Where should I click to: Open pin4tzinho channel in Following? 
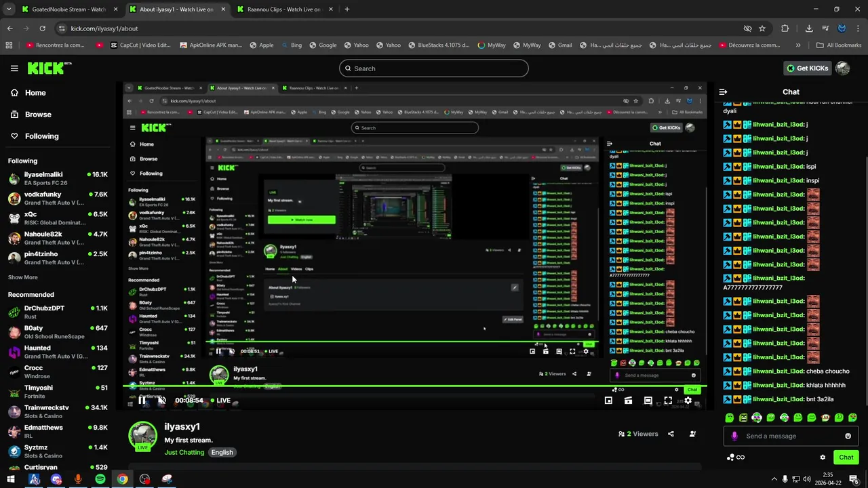click(57, 258)
